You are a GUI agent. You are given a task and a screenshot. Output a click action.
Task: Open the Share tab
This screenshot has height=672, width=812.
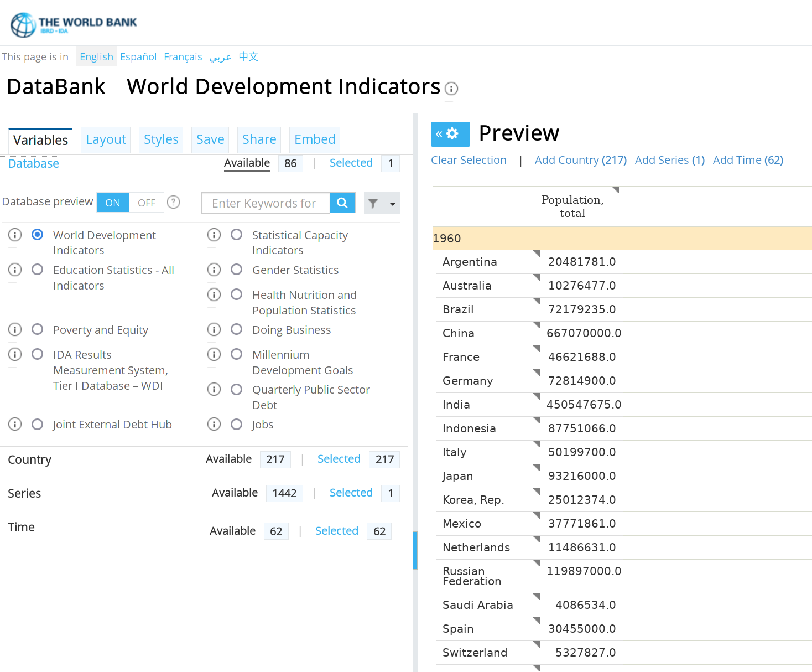[259, 139]
